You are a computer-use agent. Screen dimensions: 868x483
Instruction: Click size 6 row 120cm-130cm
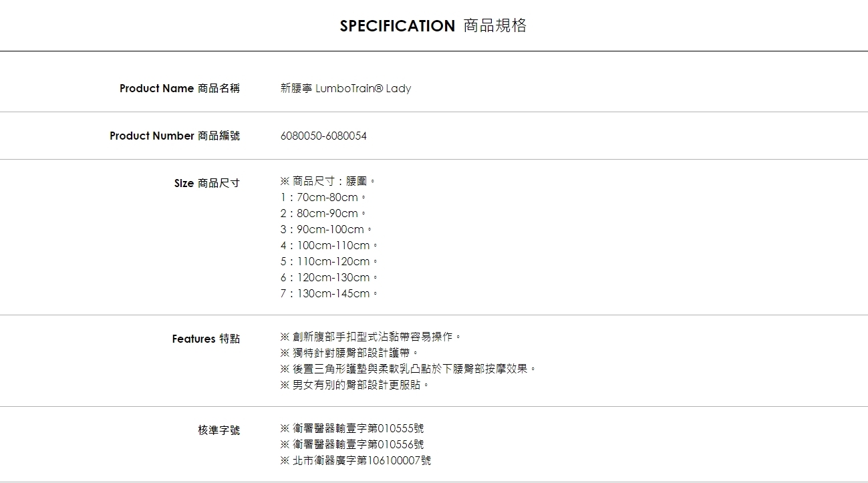click(x=329, y=277)
